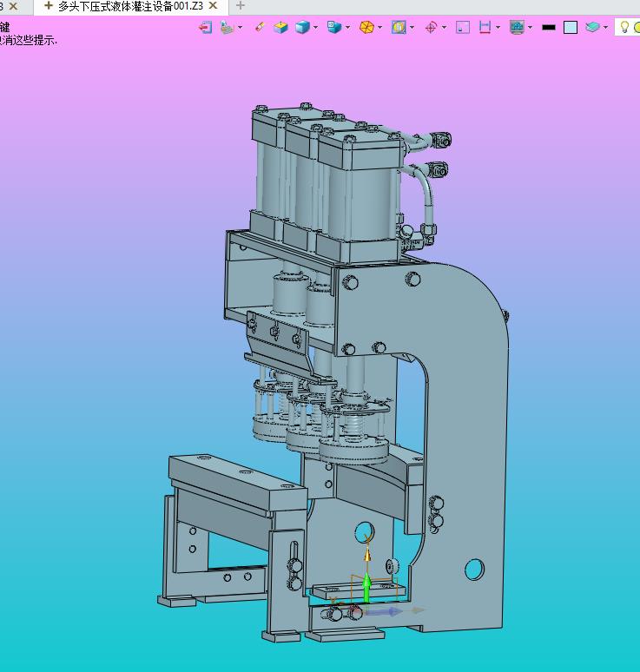Viewport: 640px width, 672px height.
Task: Click the dimension measure icon
Action: click(x=485, y=28)
